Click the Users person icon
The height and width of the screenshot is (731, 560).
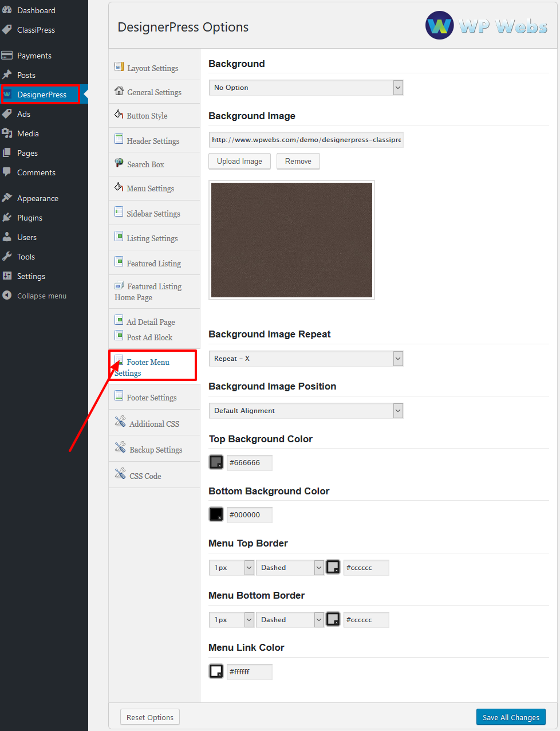pos(7,237)
